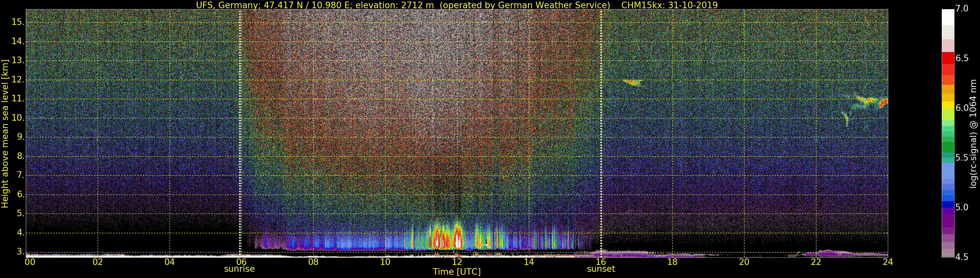Click the '10.' height tick label
This screenshot has width=980, height=278.
pos(18,118)
